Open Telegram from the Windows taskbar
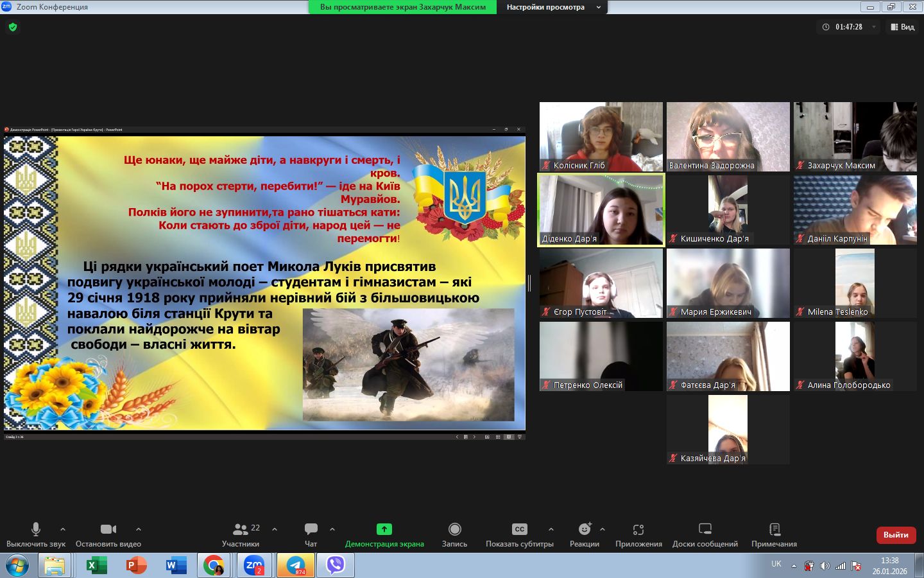The image size is (924, 578). pos(296,565)
